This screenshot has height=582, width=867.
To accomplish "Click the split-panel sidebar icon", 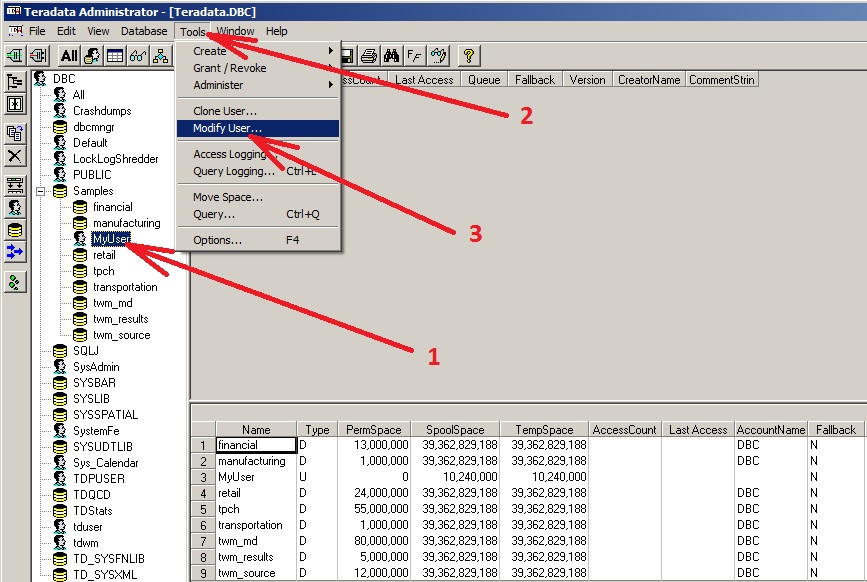I will [x=15, y=104].
